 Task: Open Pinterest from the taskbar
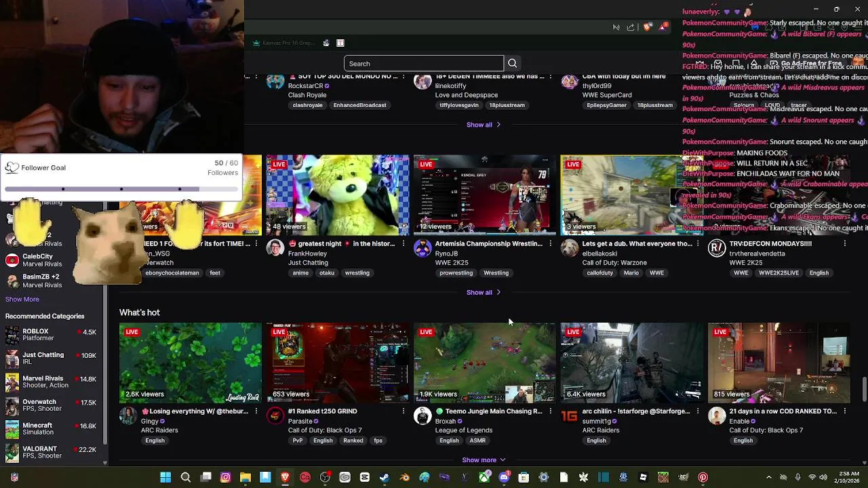703,478
